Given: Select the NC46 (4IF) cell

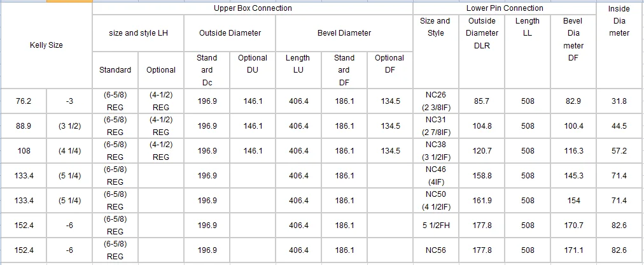Looking at the screenshot, I should coord(436,175).
